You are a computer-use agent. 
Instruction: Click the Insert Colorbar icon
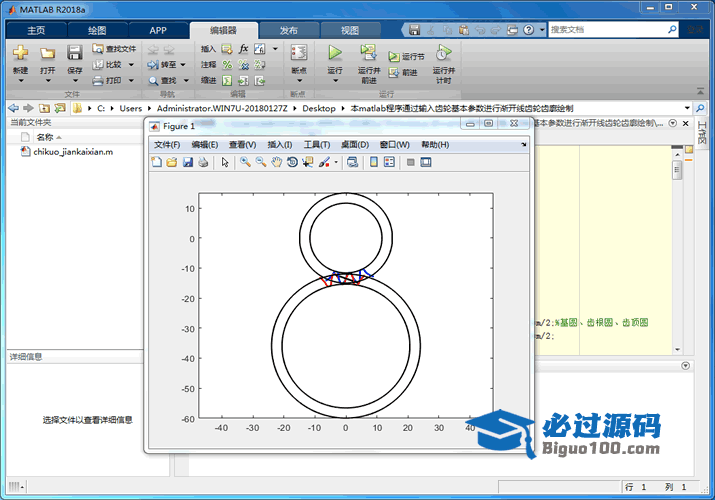(374, 162)
